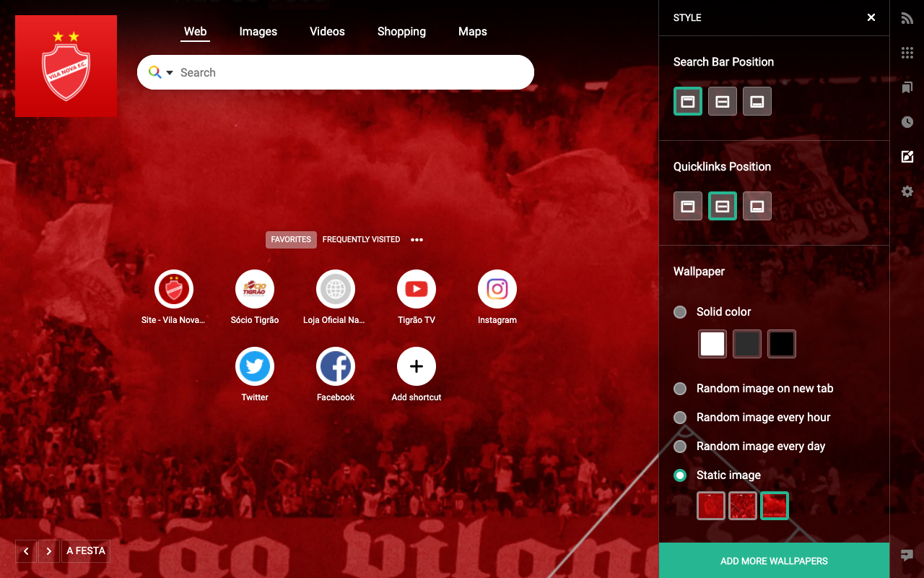The image size is (924, 578).
Task: Open the Instagram shortcut
Action: pyautogui.click(x=497, y=289)
